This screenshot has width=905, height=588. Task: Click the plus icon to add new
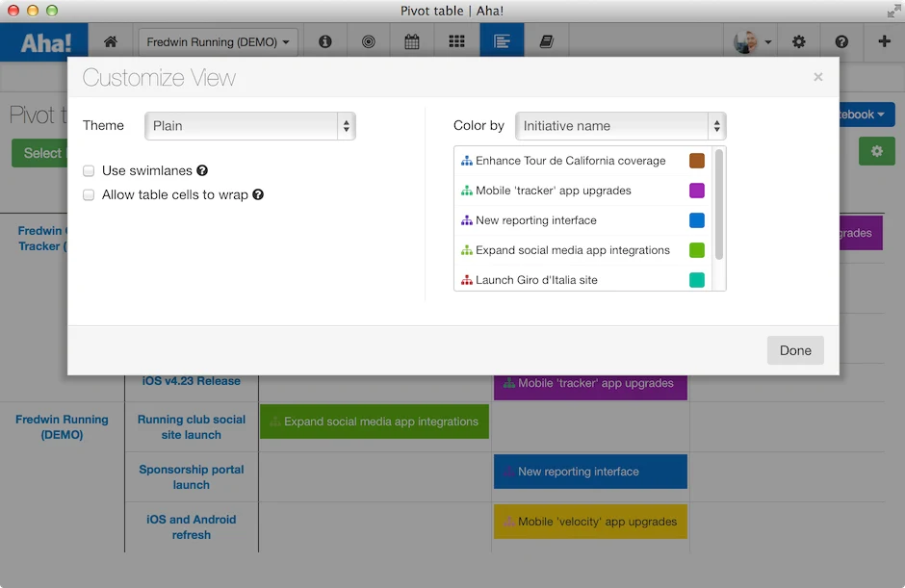click(884, 41)
